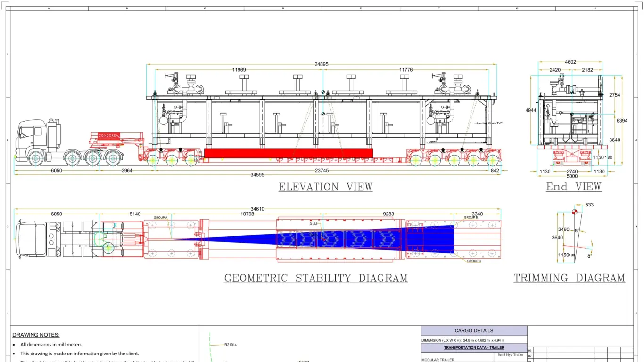Click the GEOMETRIC STABILITY DIAGRAM title
This screenshot has height=362, width=644.
[316, 278]
